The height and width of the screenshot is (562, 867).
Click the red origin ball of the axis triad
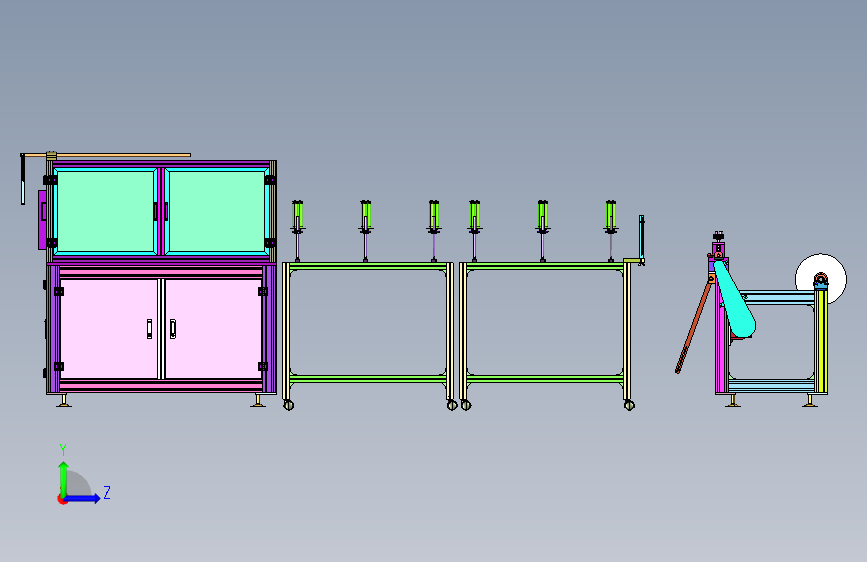tap(61, 499)
